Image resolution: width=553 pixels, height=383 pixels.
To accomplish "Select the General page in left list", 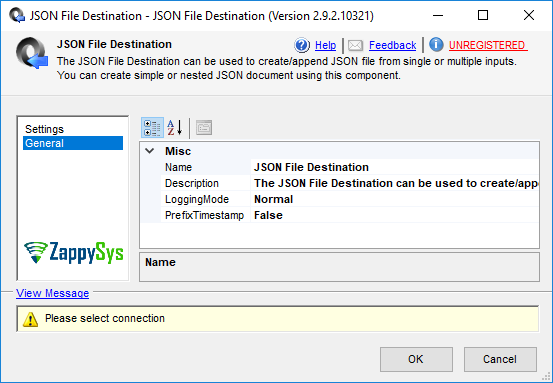I will (x=73, y=143).
